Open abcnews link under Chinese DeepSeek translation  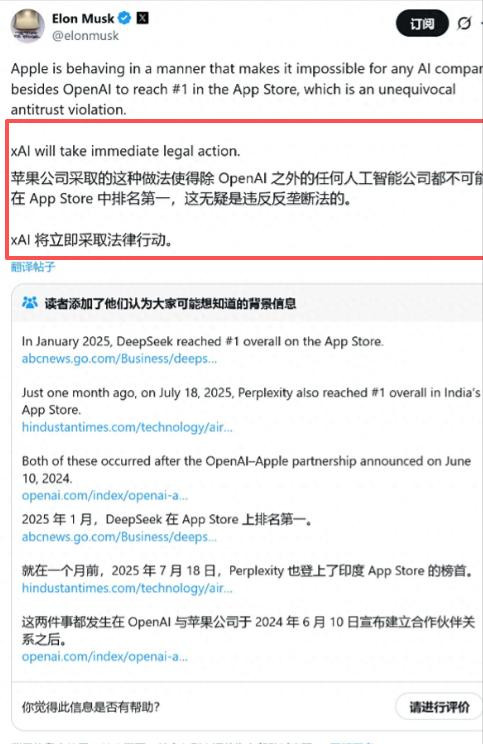coord(119,537)
